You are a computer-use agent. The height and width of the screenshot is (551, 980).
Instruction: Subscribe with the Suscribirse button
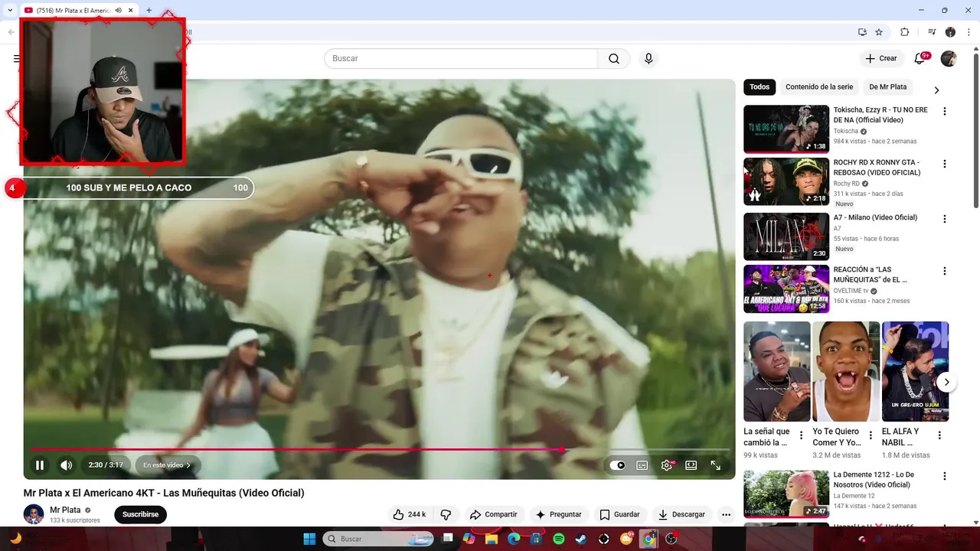click(140, 515)
